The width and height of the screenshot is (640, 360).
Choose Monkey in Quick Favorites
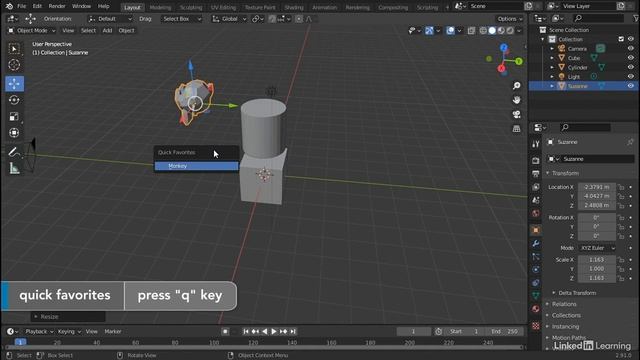coord(196,166)
